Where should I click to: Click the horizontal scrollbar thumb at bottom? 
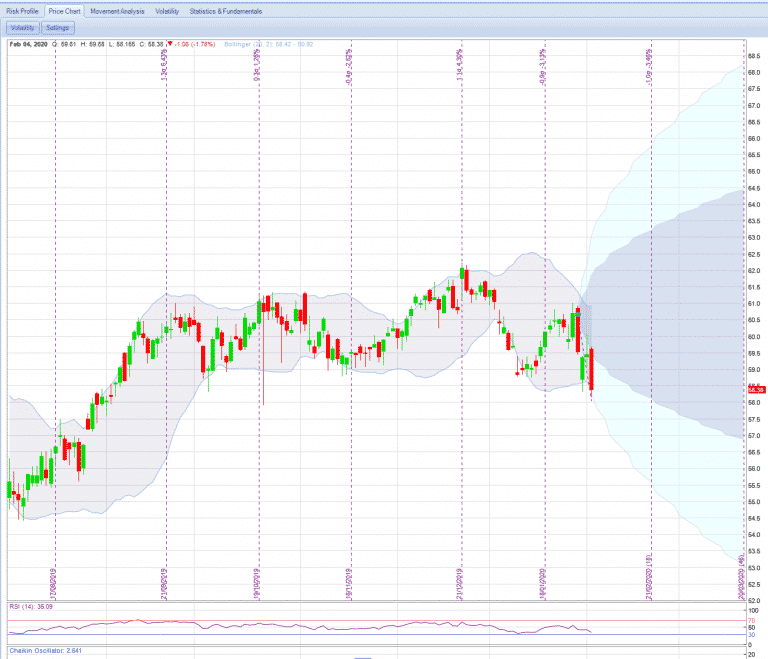point(363,657)
